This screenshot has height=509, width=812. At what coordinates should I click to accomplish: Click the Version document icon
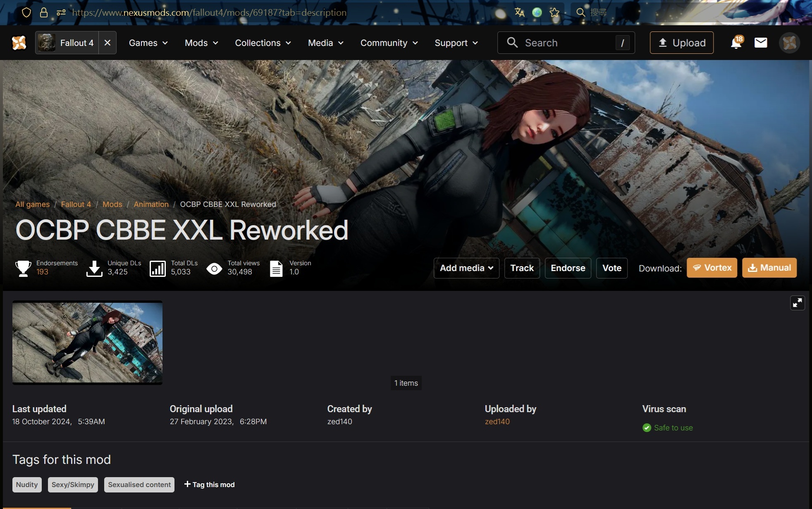click(276, 268)
